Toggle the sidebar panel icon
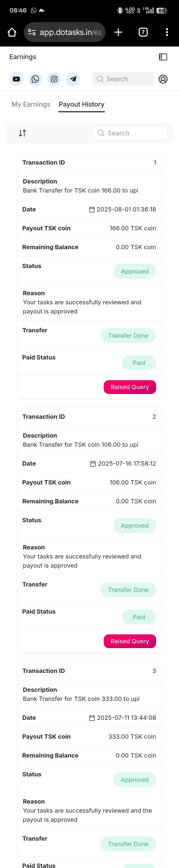Viewport: 179px width, 868px height. click(x=163, y=57)
